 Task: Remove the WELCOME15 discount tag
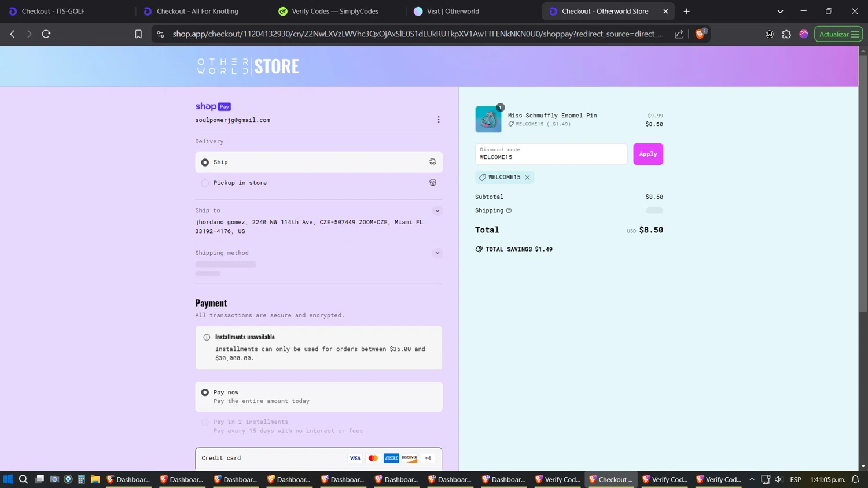click(527, 178)
